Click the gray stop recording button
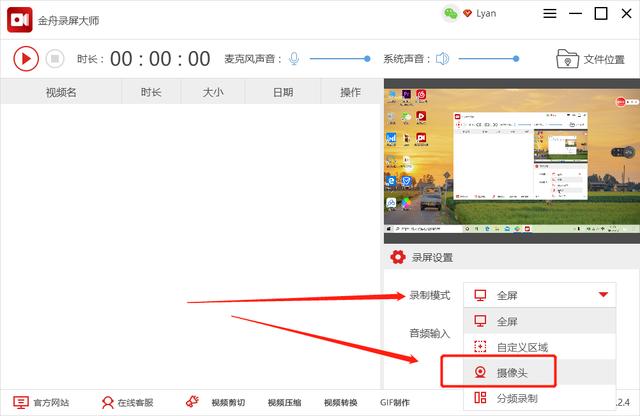 tap(55, 59)
